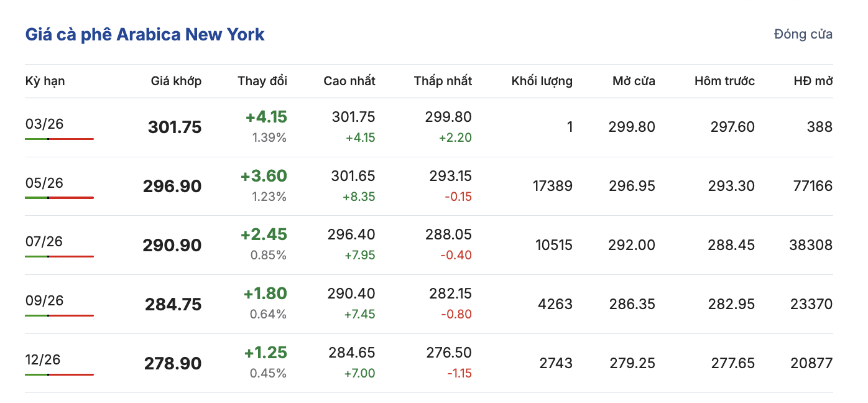Open the 03/26 contract row
This screenshot has height=403, width=868.
tap(44, 124)
